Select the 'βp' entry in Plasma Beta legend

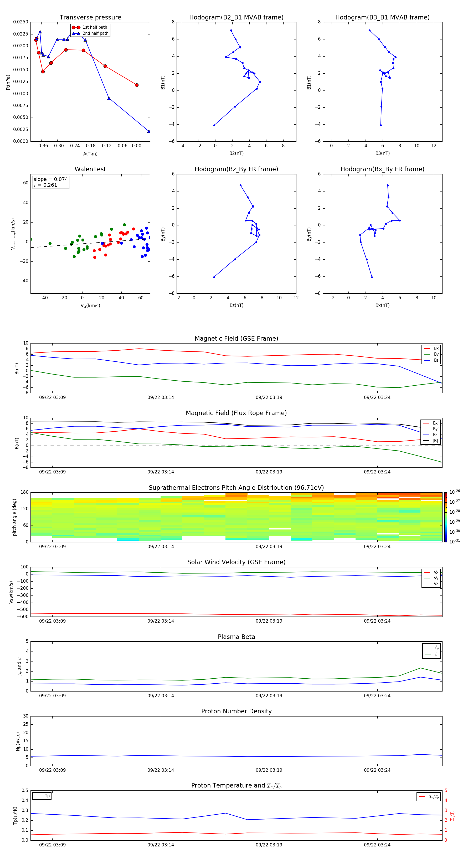pos(432,647)
